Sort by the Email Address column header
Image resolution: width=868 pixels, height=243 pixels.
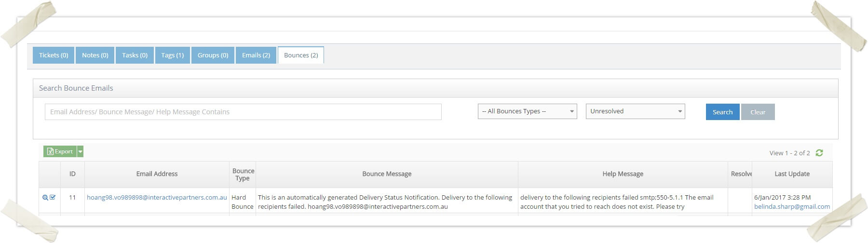(x=157, y=174)
